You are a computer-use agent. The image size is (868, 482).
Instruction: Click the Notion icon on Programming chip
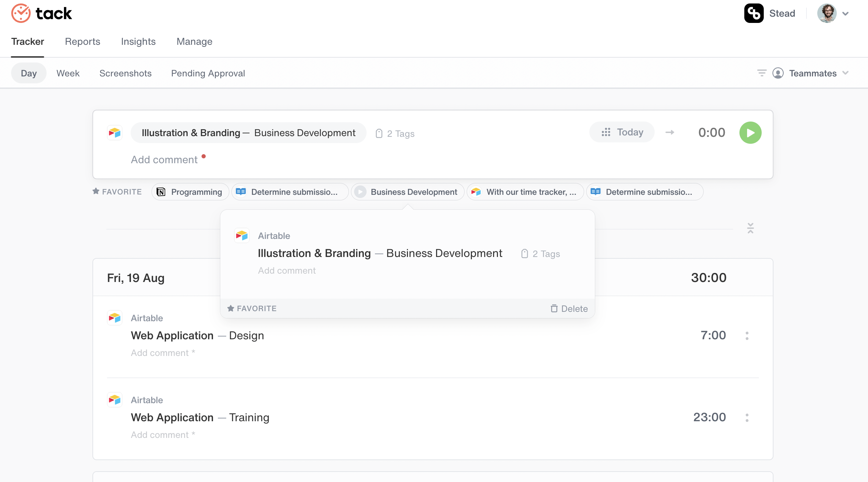click(x=161, y=192)
